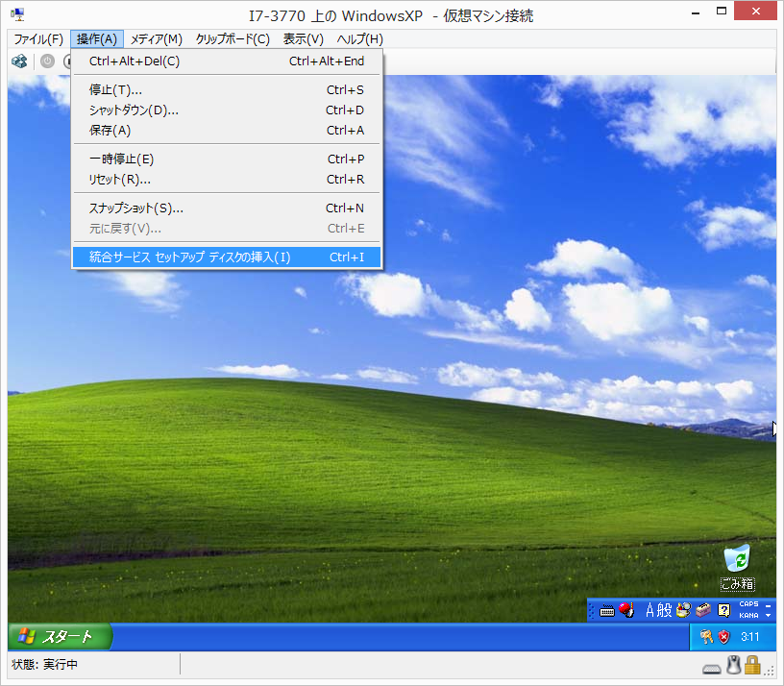Screen dimensions: 784x686
Task: Open the クリップボード(C) menu
Action: click(x=233, y=39)
